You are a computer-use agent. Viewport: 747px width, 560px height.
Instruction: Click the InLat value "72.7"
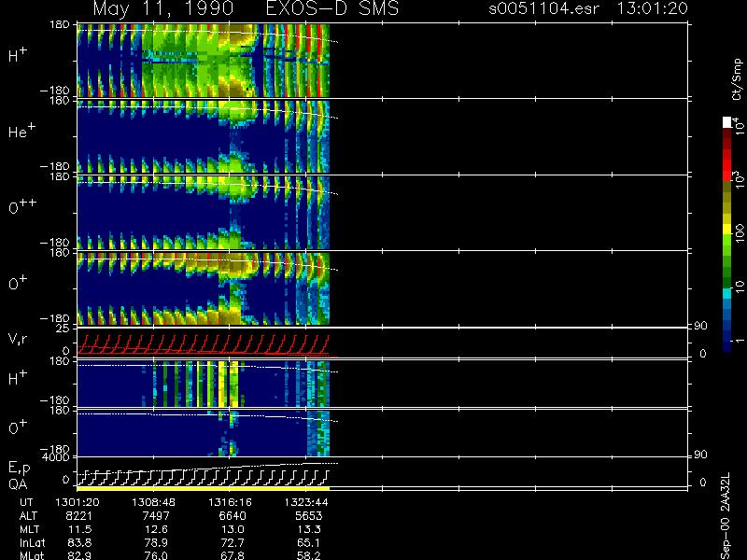pyautogui.click(x=232, y=542)
